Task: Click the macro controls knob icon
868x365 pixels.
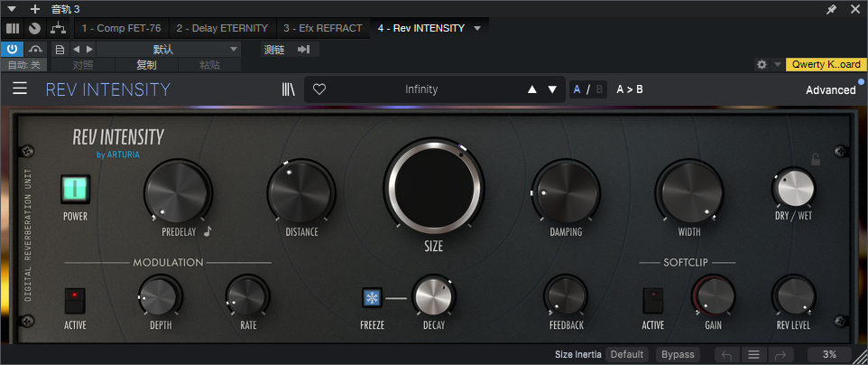Action: tap(34, 28)
